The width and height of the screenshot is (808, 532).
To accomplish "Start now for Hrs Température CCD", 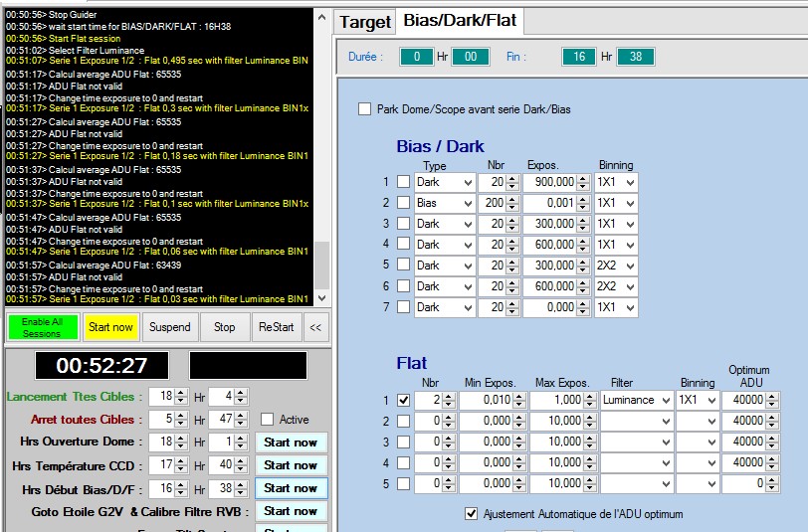I will tap(291, 465).
